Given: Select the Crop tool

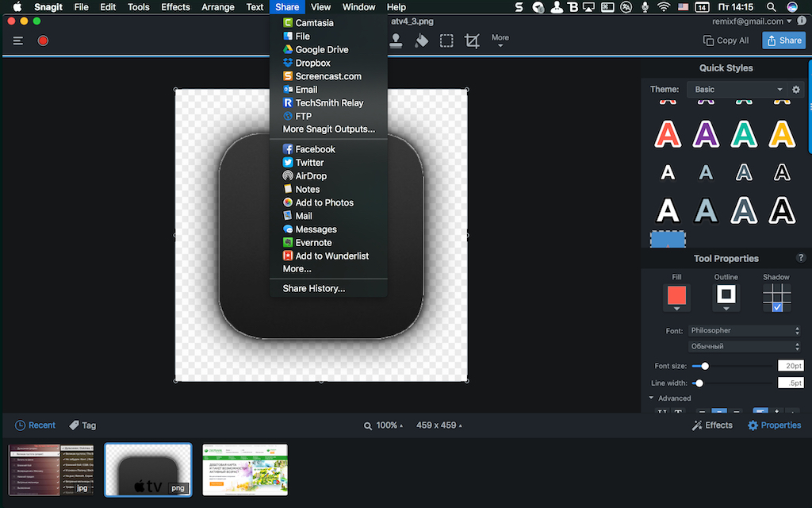Looking at the screenshot, I should tap(472, 41).
